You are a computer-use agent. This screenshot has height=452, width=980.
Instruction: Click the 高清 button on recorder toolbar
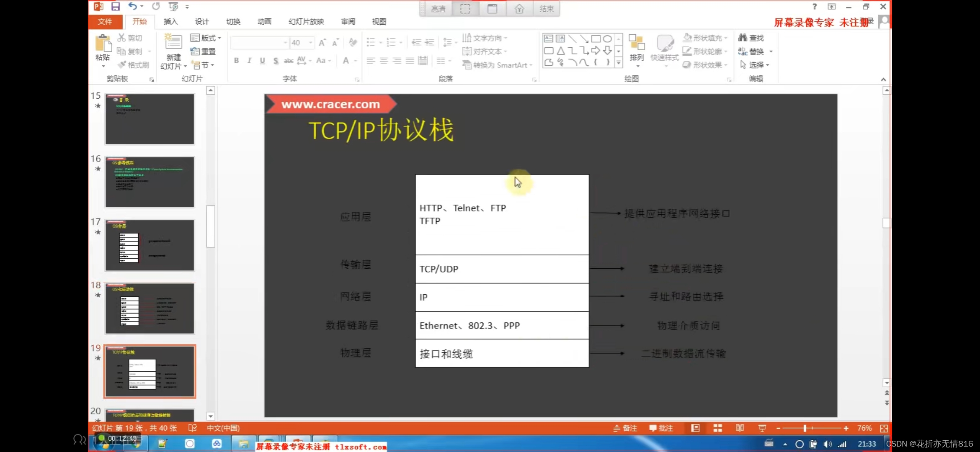[x=438, y=9]
